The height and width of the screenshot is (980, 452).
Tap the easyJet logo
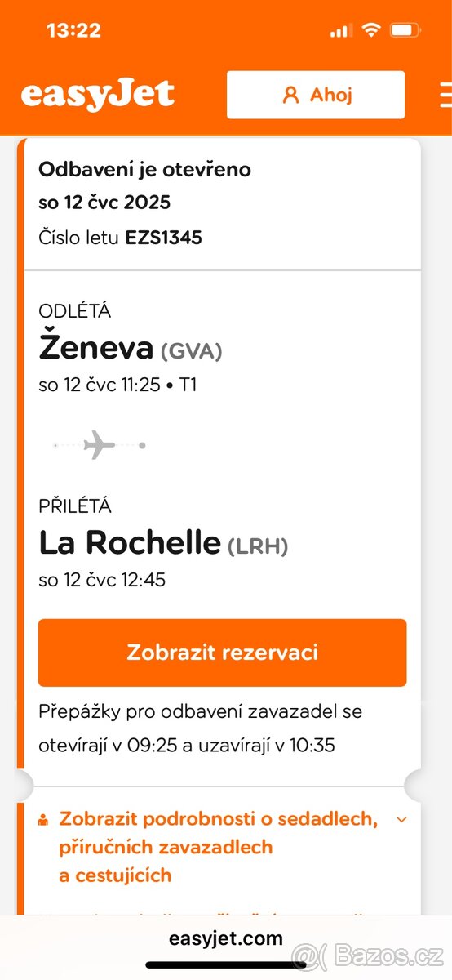(x=97, y=94)
